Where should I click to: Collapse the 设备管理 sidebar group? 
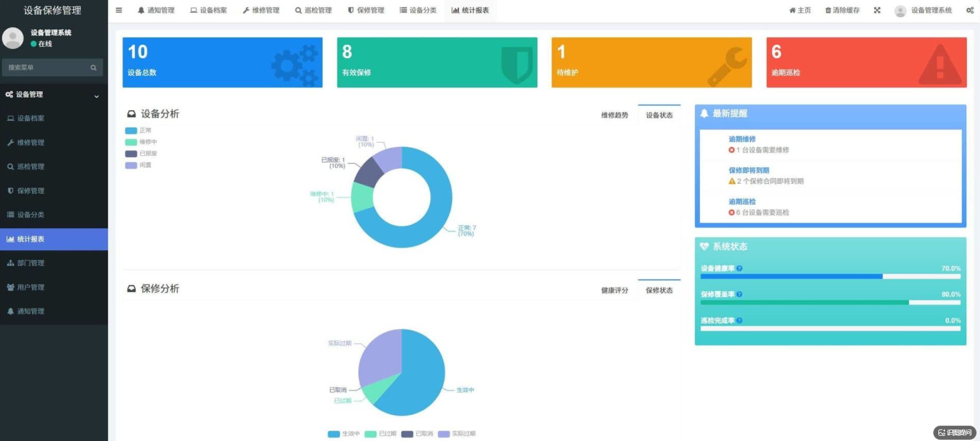pos(54,95)
